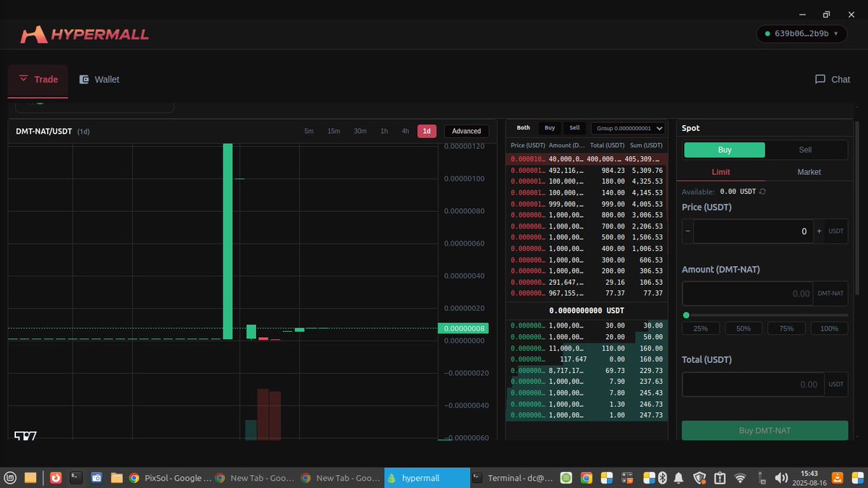This screenshot has height=488, width=868.
Task: Show Both sides of the order book
Action: pyautogui.click(x=523, y=128)
